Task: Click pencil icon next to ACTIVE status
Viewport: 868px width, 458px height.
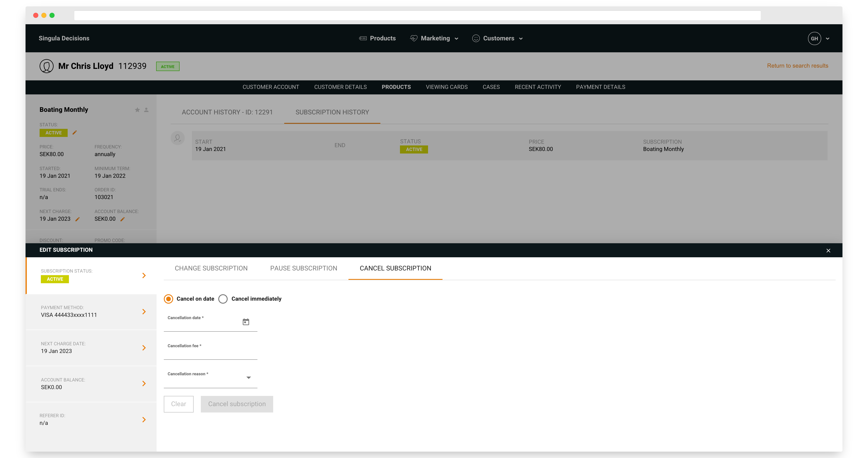Action: click(75, 133)
